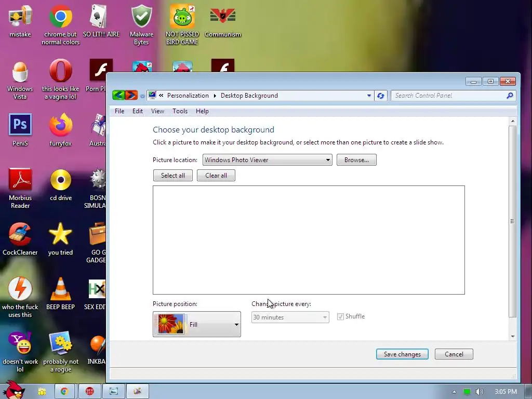Viewport: 532px width, 399px height.
Task: Open the Dev-C++ taskbar button
Action: (89, 391)
